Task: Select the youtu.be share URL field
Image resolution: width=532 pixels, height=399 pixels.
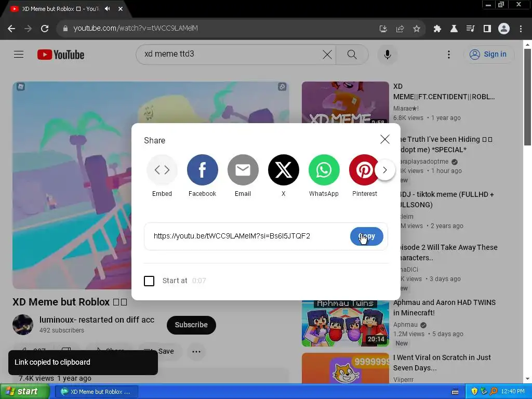Action: pyautogui.click(x=232, y=236)
